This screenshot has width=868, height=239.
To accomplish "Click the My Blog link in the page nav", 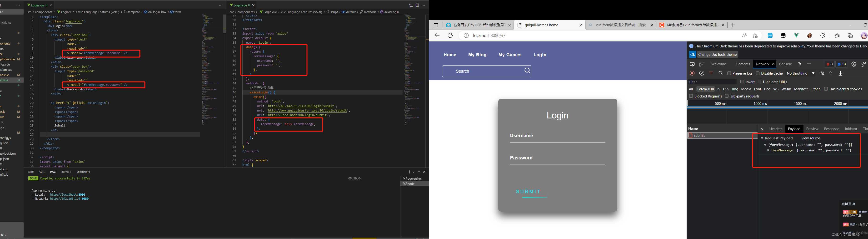I will pos(477,55).
